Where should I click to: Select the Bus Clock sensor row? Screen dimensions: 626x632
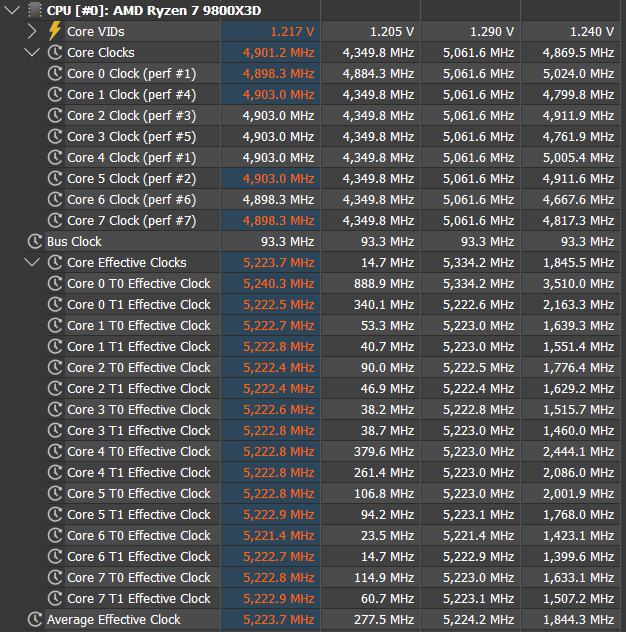[322, 241]
